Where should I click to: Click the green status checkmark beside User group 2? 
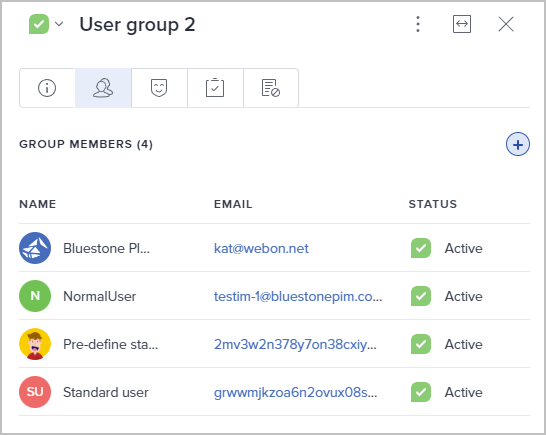pyautogui.click(x=39, y=24)
